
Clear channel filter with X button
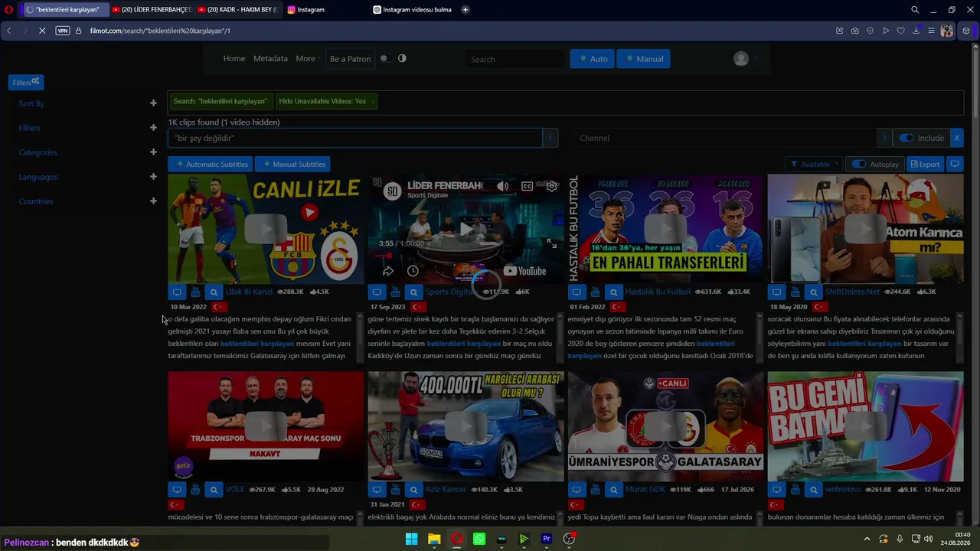[956, 138]
